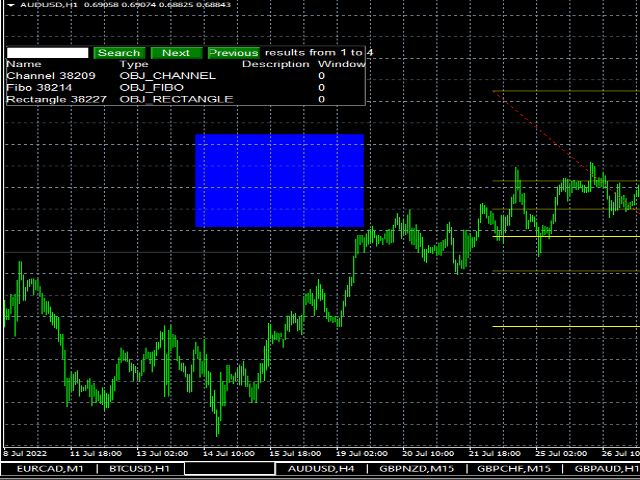Switch to the GBPCHF,M15 chart tab
The width and height of the screenshot is (640, 480).
point(514,469)
